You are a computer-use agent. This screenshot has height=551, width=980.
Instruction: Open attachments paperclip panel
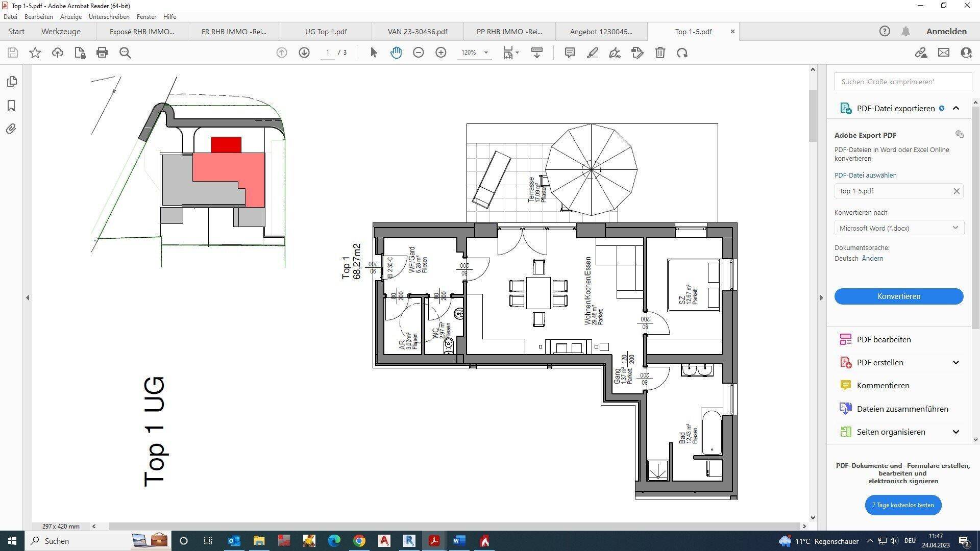click(x=11, y=129)
